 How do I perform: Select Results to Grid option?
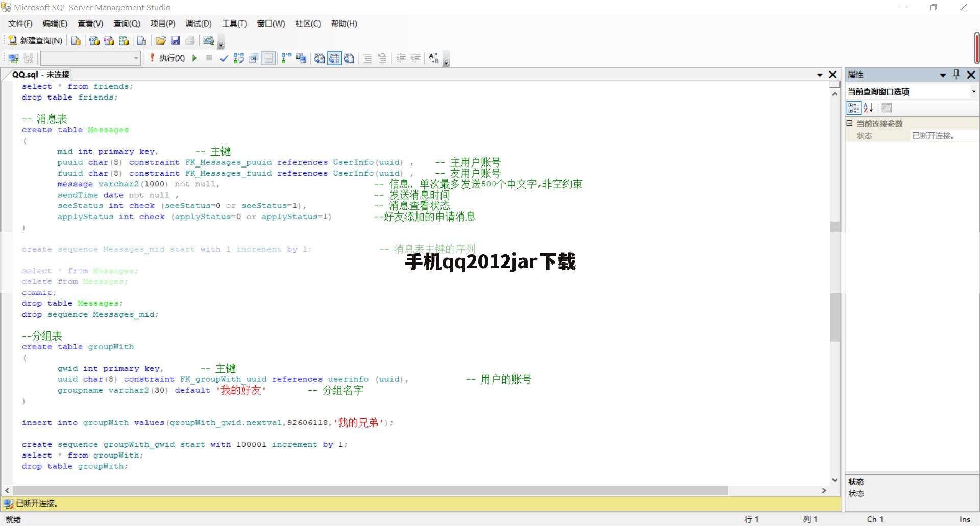tap(334, 58)
